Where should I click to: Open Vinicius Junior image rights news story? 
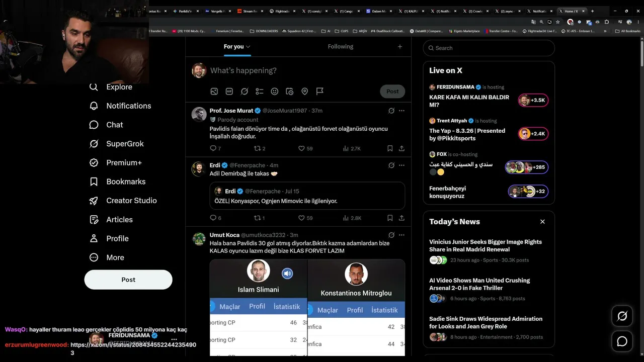[489, 250]
